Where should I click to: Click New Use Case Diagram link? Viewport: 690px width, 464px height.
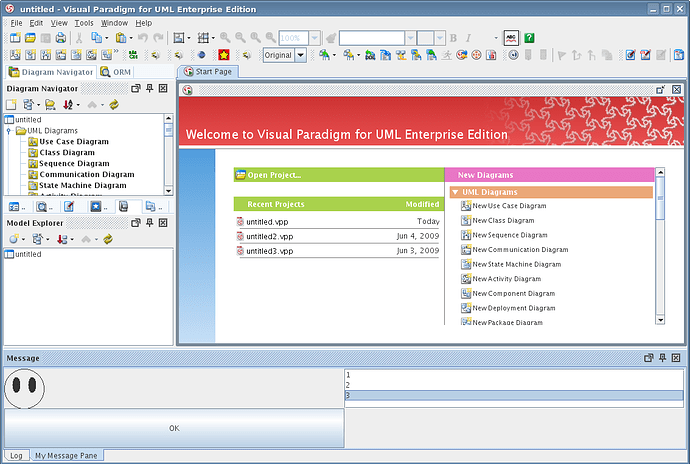click(509, 206)
